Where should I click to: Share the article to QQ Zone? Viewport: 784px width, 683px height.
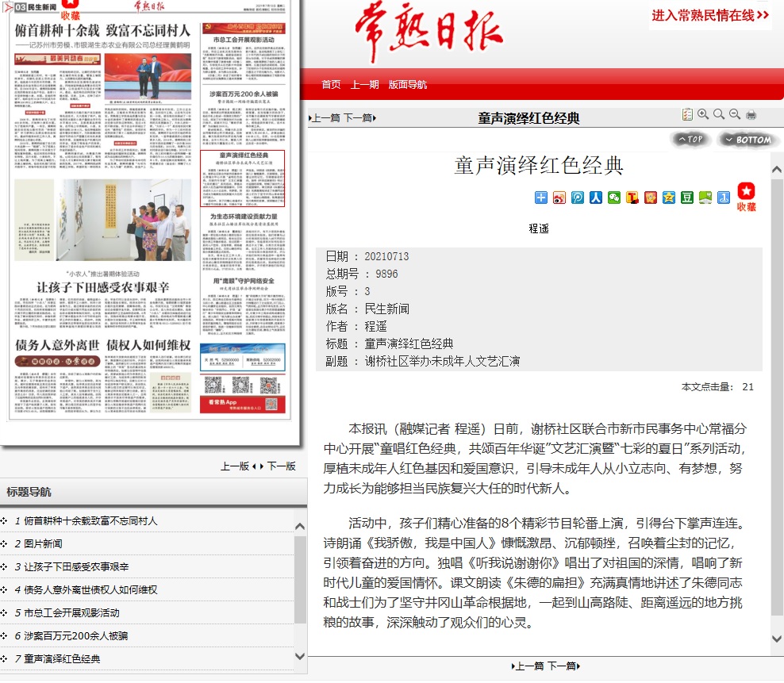669,198
